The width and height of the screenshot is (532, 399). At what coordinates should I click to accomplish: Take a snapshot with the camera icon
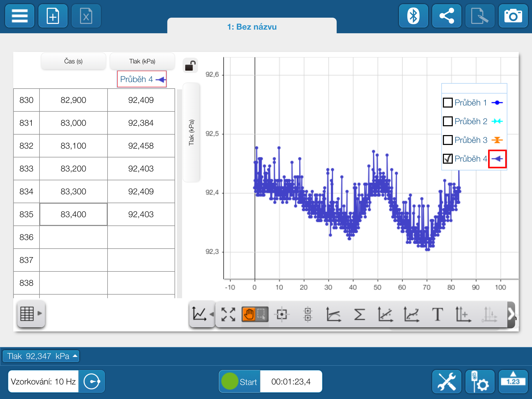pyautogui.click(x=513, y=16)
